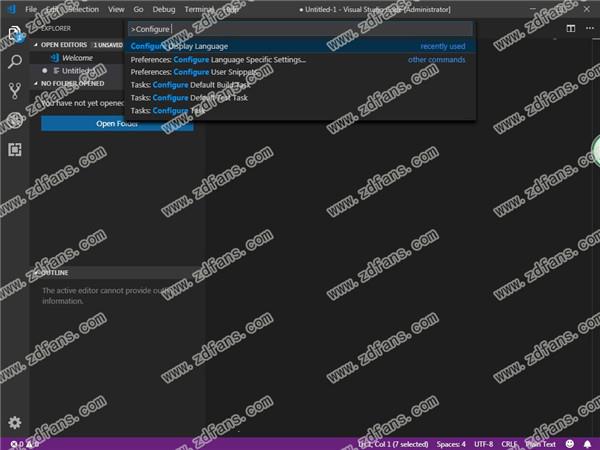
Task: Change line endings via CRLF
Action: (x=509, y=444)
